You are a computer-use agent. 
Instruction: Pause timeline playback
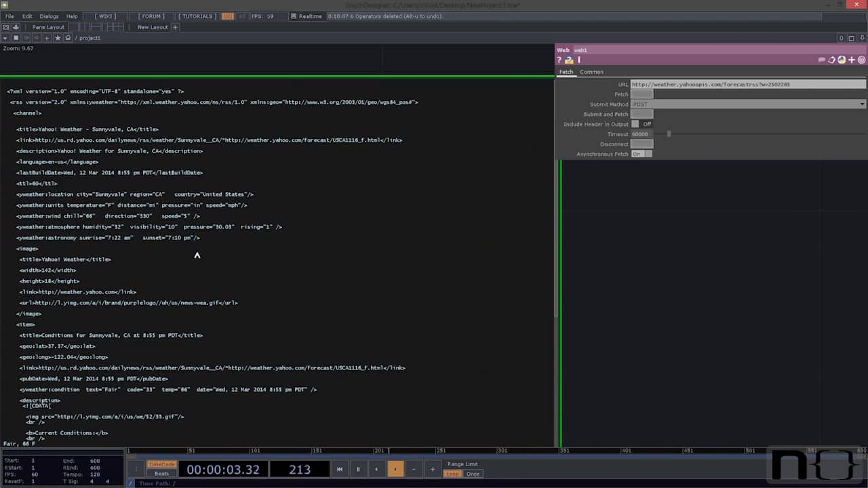(x=358, y=469)
